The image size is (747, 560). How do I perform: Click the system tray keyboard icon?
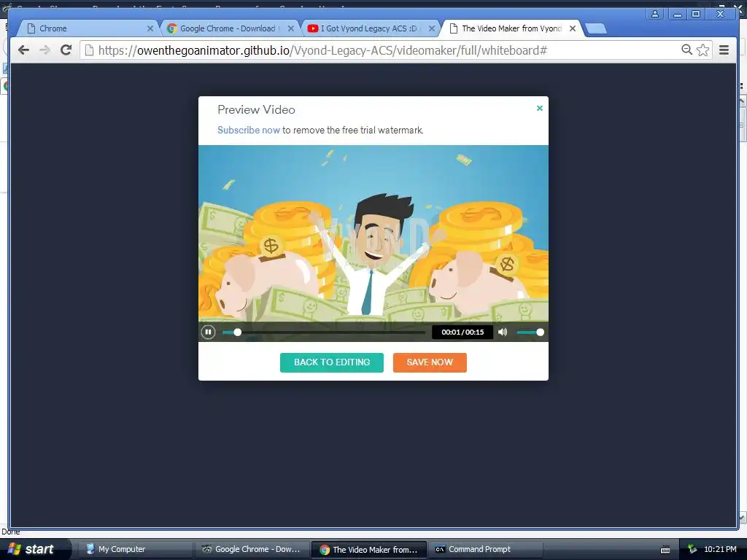(x=665, y=550)
